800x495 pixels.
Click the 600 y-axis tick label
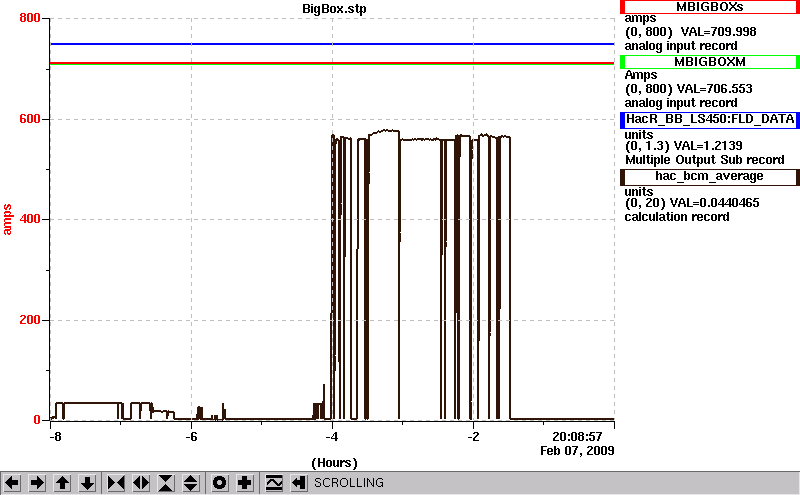click(30, 119)
